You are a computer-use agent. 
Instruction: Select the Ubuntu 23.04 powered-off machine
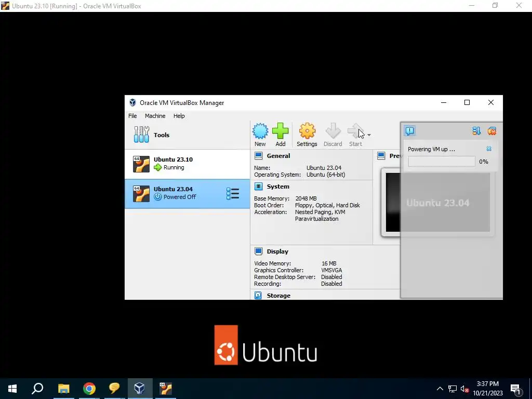click(x=187, y=193)
